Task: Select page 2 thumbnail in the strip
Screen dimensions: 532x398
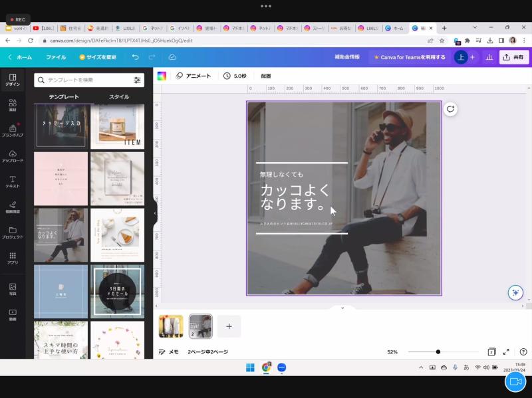Action: click(x=201, y=326)
